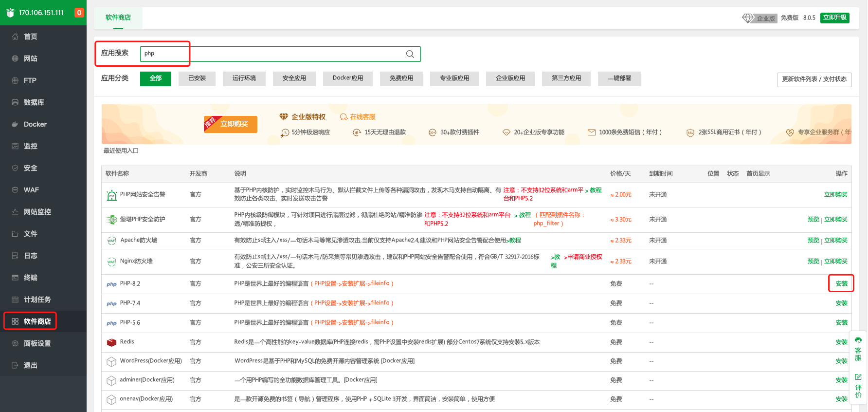Select the Docker应用 category filter
Viewport: 868px width, 412px height.
(348, 78)
